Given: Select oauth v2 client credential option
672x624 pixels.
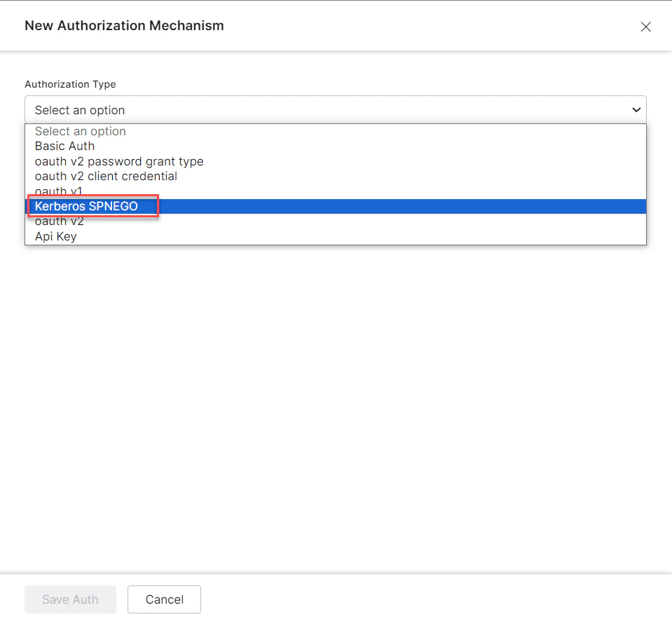Looking at the screenshot, I should point(106,176).
